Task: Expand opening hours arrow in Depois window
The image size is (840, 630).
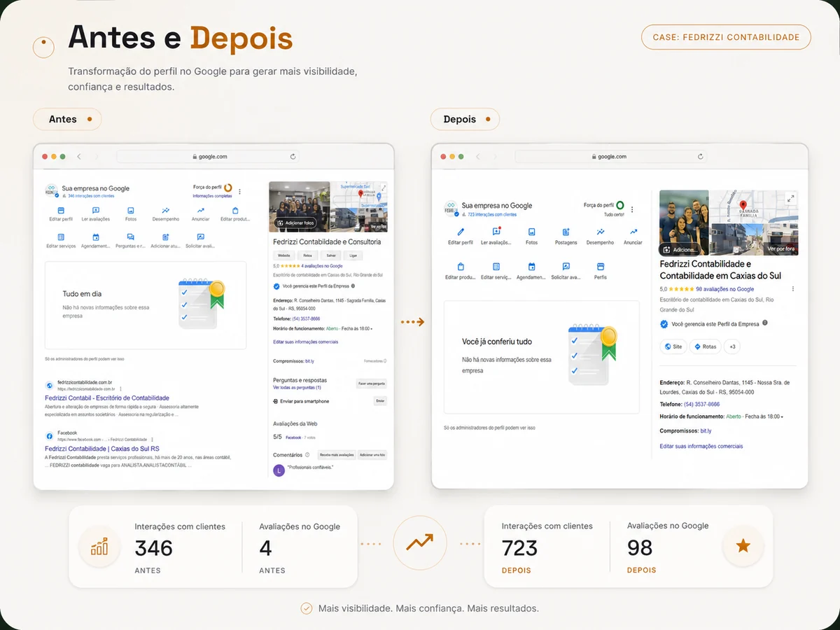Action: click(782, 417)
